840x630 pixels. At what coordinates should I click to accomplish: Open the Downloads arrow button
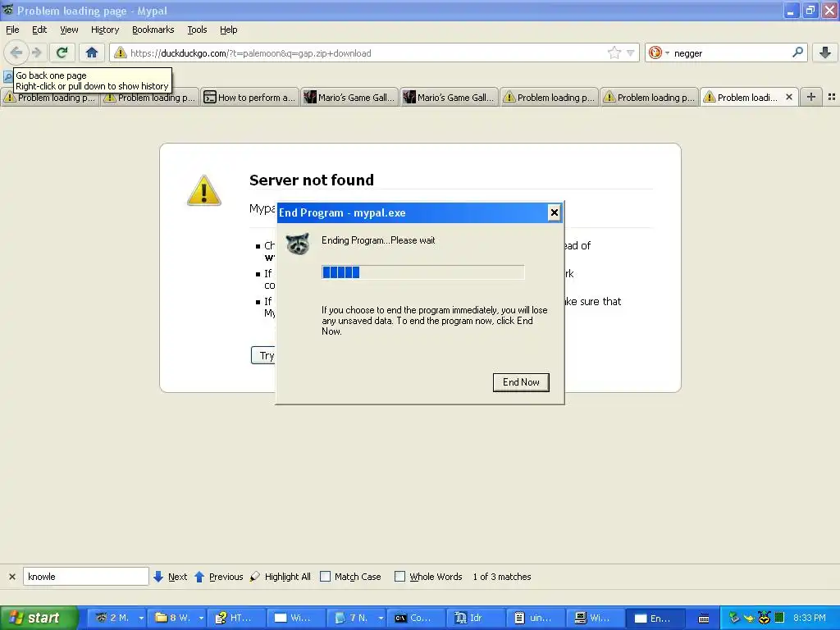click(825, 52)
